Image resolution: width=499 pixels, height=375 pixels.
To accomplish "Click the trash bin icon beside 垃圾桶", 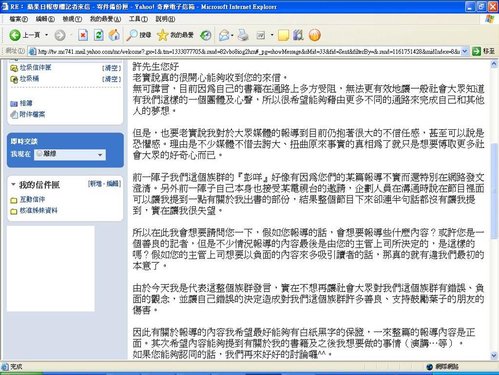I will [14, 79].
